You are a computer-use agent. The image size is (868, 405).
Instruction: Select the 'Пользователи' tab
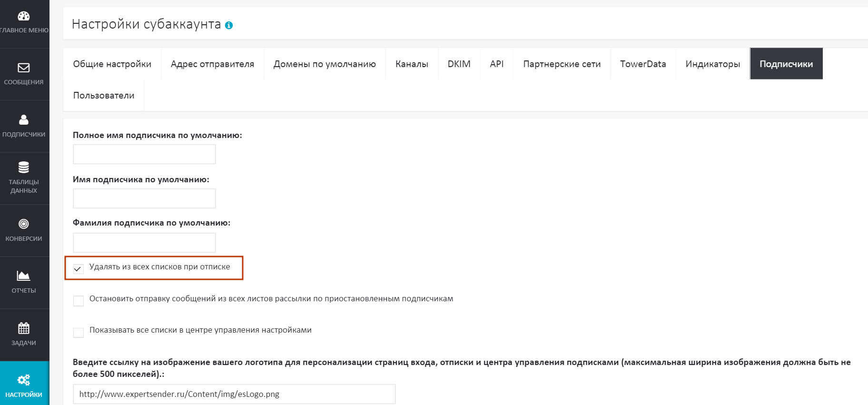(x=104, y=95)
